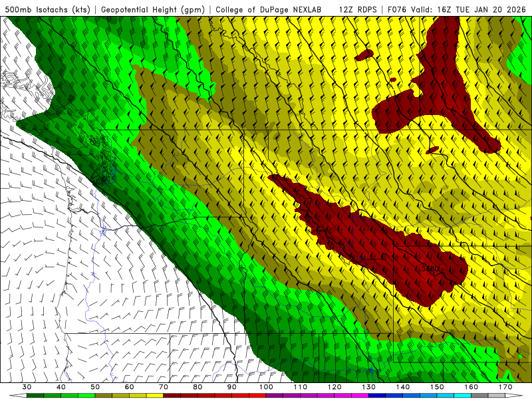532x399 pixels.
Task: Click the colorbar label '100'
Action: (x=266, y=387)
